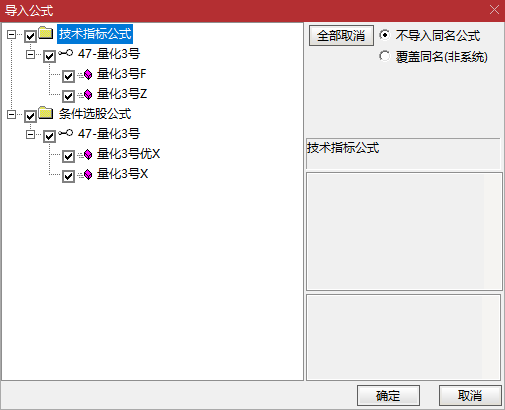This screenshot has width=505, height=410.
Task: Collapse 47-量化3号 group under 技术指标公式
Action: point(30,54)
